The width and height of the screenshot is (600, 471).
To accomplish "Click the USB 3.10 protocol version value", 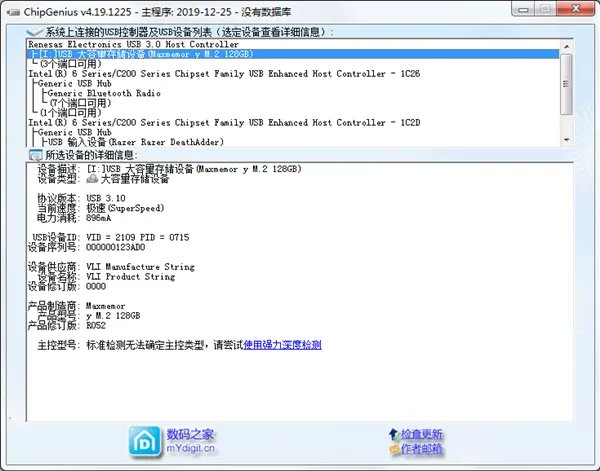I will click(106, 198).
